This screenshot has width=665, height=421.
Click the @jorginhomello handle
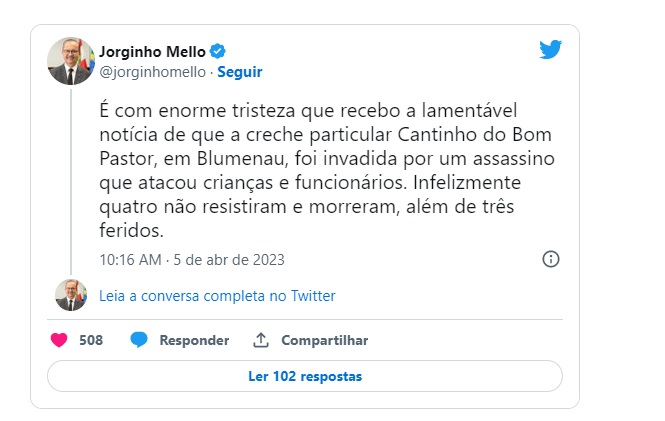click(153, 72)
